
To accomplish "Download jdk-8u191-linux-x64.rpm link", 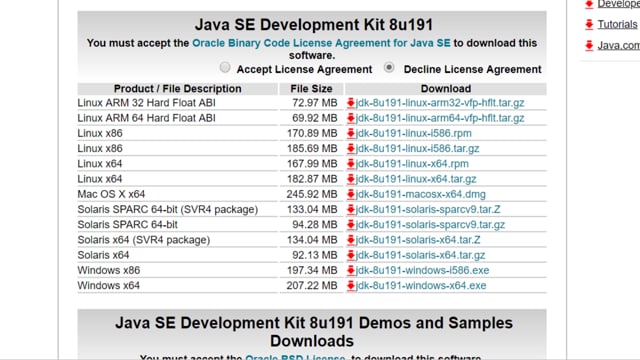I will [x=412, y=164].
